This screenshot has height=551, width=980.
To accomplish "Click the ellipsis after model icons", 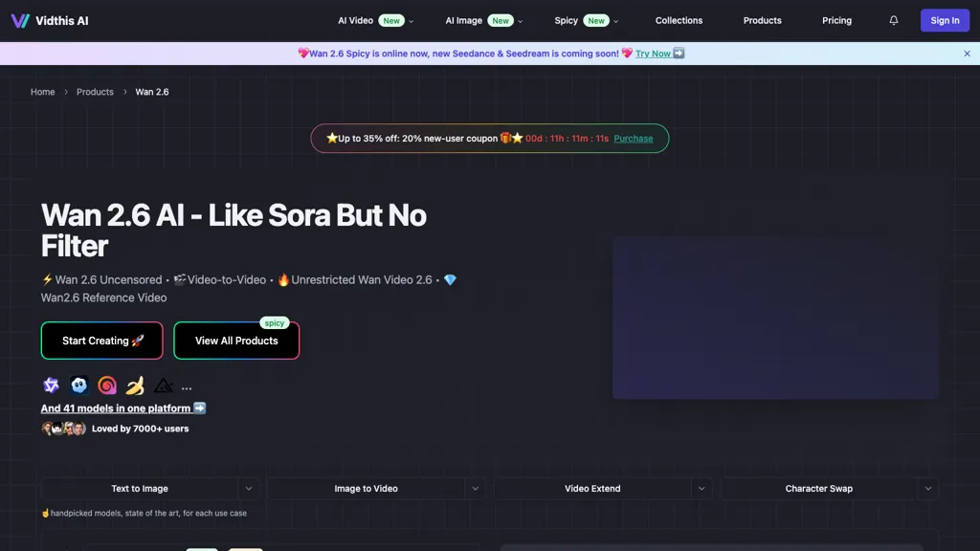I will pyautogui.click(x=187, y=388).
